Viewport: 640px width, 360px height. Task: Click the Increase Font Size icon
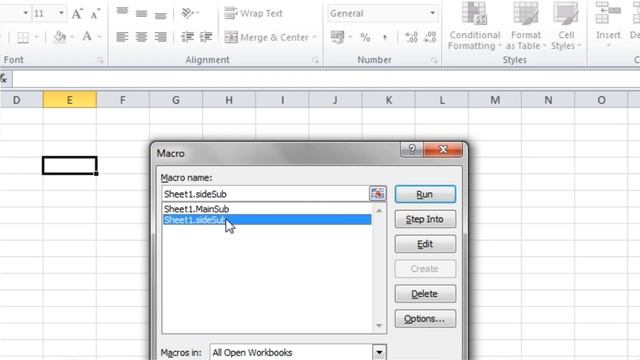pyautogui.click(x=77, y=14)
